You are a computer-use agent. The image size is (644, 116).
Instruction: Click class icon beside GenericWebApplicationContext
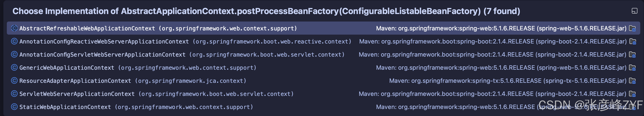14,68
